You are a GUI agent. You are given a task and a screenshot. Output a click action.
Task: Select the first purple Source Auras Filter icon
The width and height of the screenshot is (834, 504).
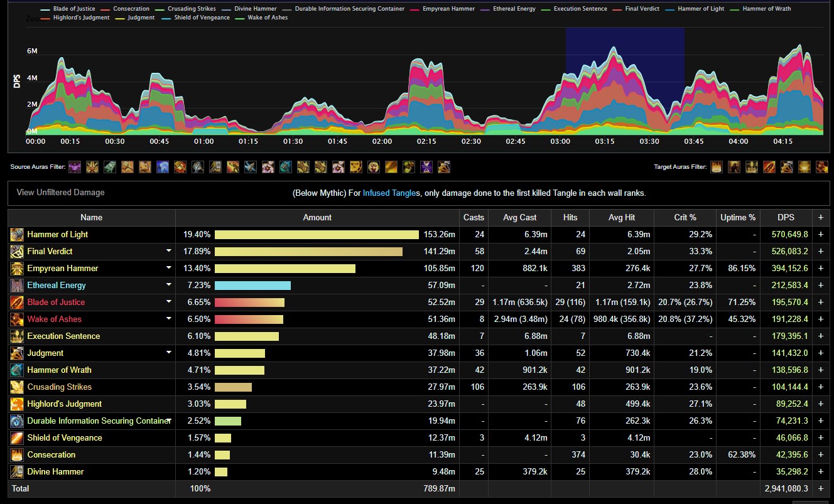75,167
